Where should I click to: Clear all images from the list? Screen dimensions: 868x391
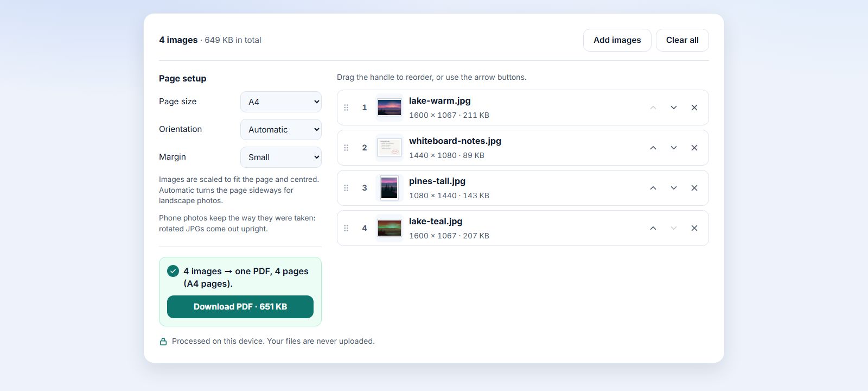tap(682, 40)
